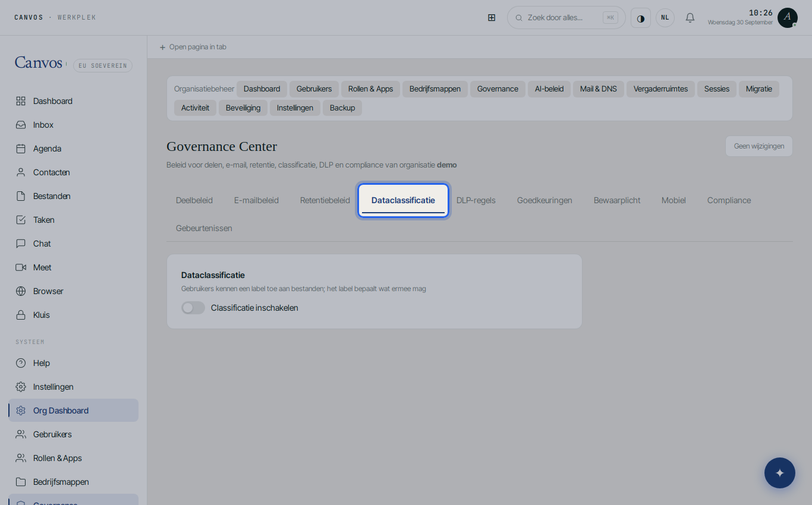The width and height of the screenshot is (812, 505).
Task: Select the DLP-regels tab
Action: [476, 200]
